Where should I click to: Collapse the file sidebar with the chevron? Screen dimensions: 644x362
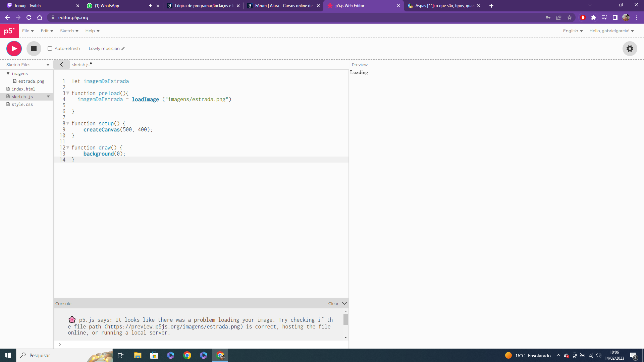[61, 64]
